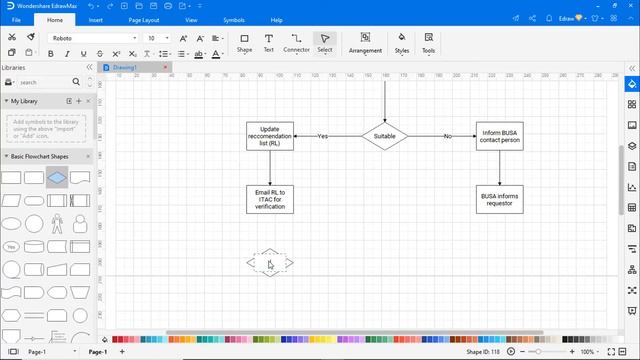The width and height of the screenshot is (640, 360).
Task: Open the Roboto font dropdown
Action: click(x=134, y=38)
